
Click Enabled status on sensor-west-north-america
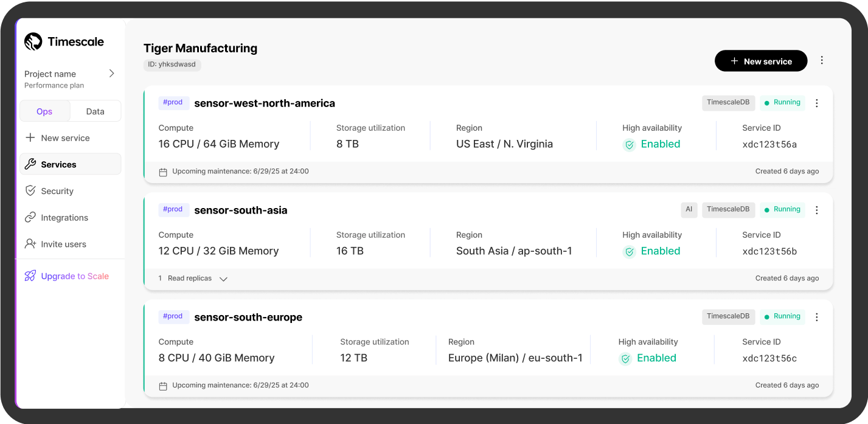coord(661,144)
